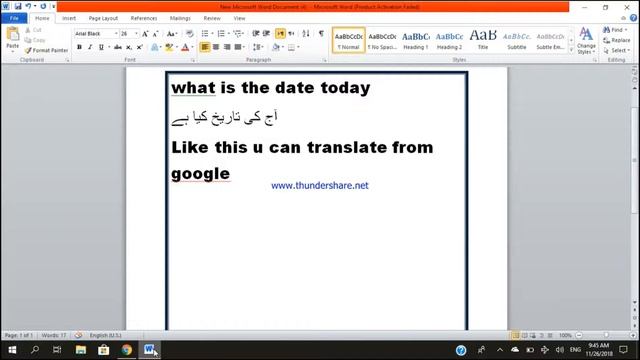
Task: Click the Shrink Font icon
Action: point(156,34)
